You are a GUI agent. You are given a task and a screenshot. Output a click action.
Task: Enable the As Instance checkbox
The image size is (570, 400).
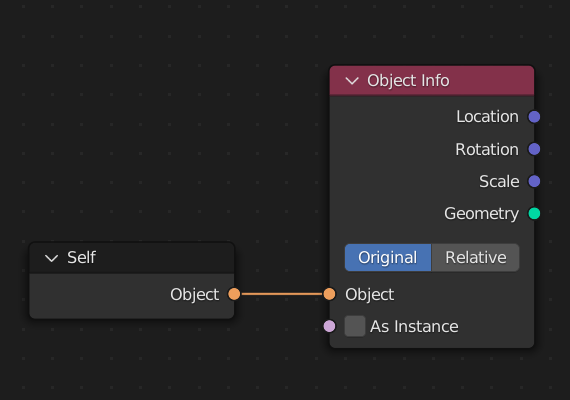355,326
